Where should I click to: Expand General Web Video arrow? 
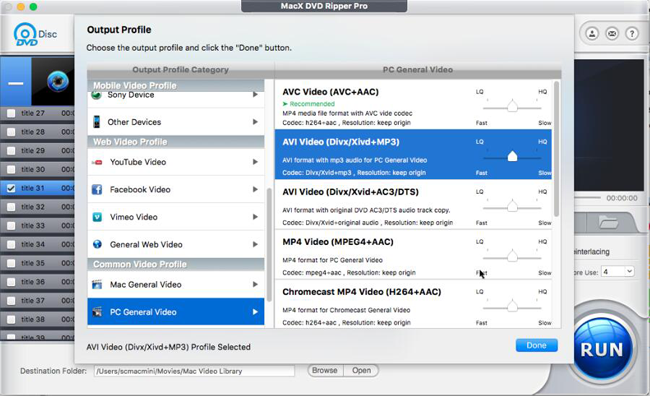point(255,244)
